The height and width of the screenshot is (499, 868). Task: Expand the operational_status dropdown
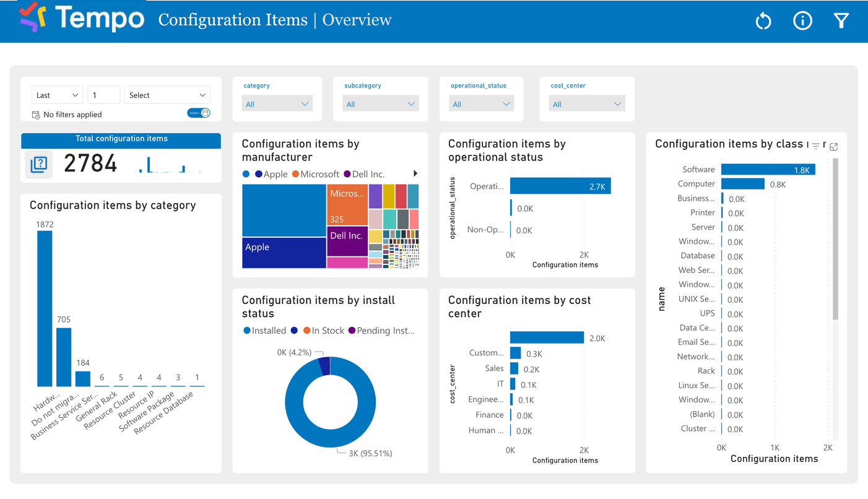[481, 104]
